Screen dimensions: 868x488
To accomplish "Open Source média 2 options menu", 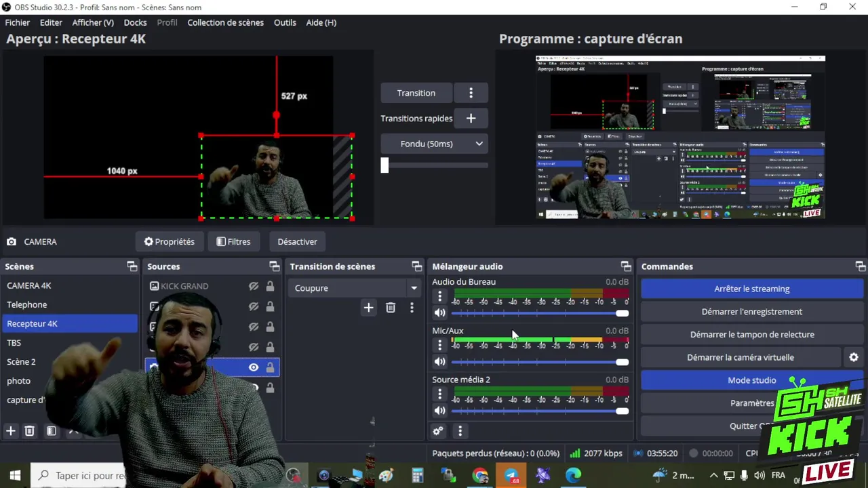I will click(439, 394).
